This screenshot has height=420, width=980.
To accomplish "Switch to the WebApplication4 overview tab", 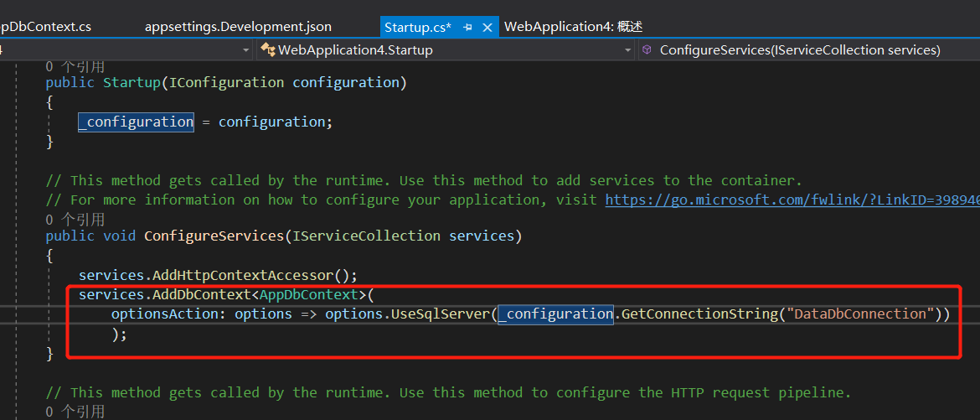I will click(x=573, y=27).
